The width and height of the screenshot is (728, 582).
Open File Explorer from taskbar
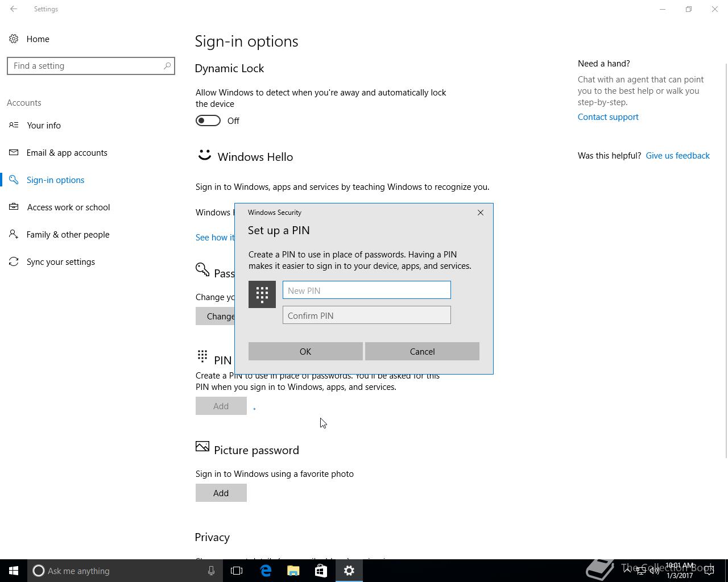[x=293, y=571]
